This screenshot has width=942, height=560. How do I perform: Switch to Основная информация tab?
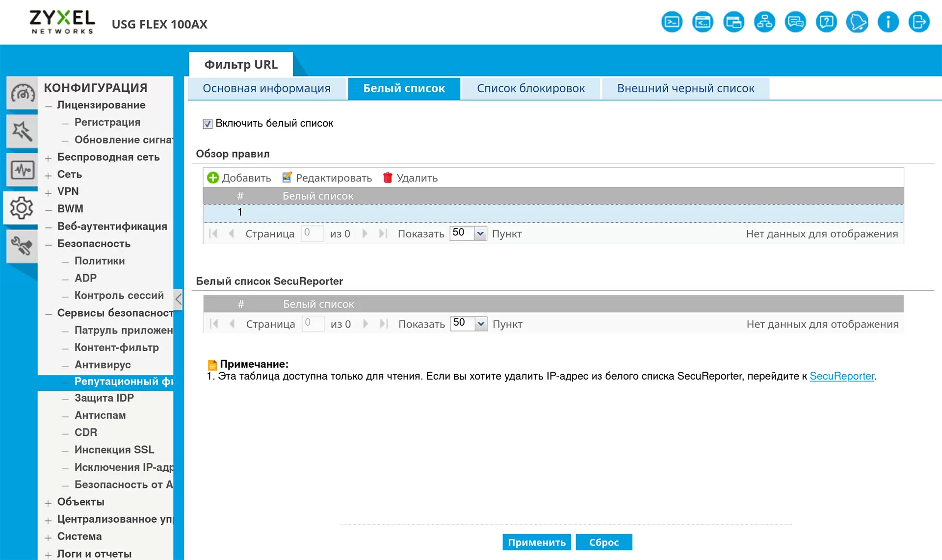pyautogui.click(x=266, y=88)
